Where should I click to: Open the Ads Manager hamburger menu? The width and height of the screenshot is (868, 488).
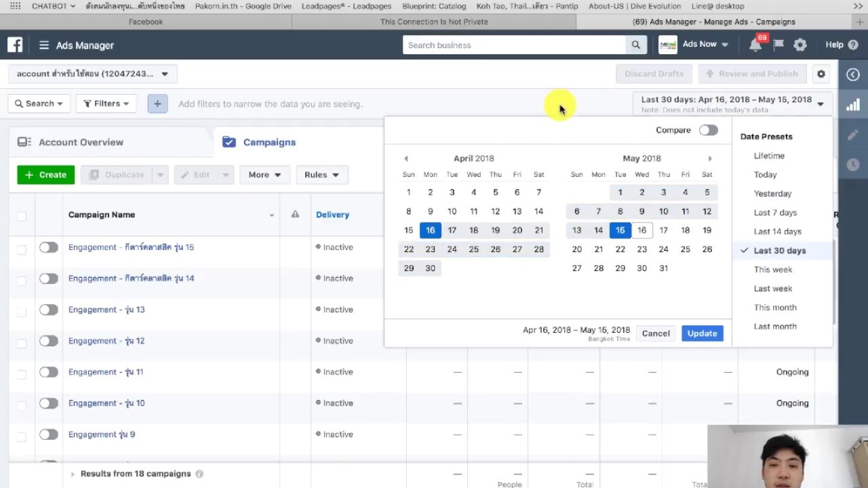(44, 45)
